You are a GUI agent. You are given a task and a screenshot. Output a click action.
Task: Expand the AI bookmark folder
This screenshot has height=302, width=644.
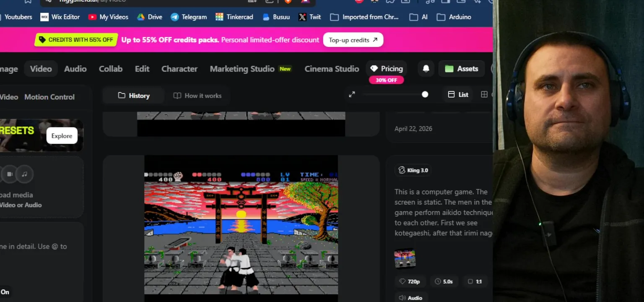point(418,17)
